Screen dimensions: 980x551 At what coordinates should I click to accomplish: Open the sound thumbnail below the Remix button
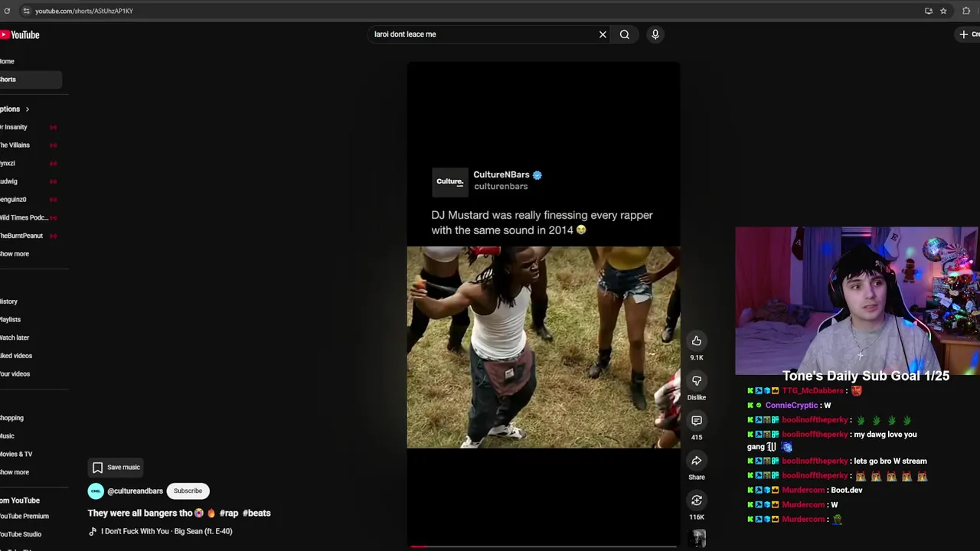point(697,539)
